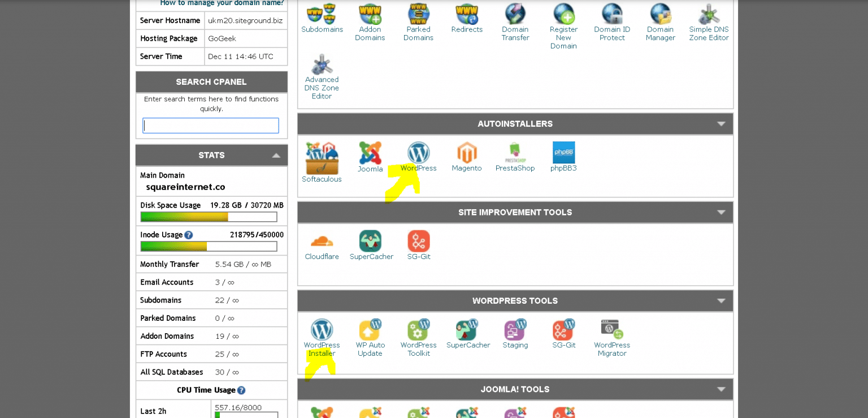Open the Staging tool

click(515, 334)
